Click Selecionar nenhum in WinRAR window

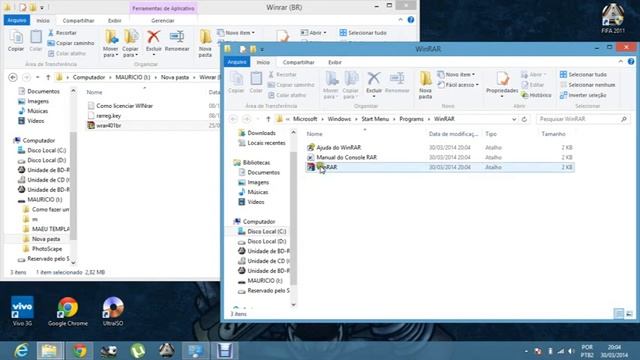[588, 84]
